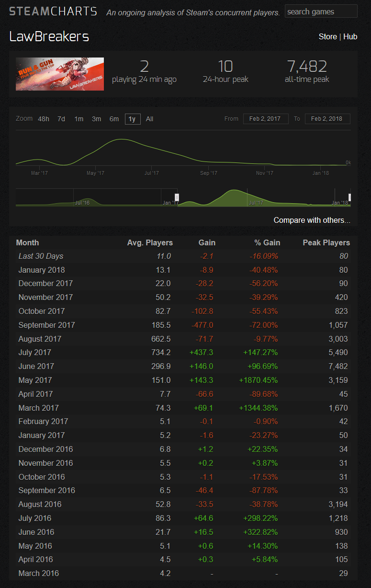Set chart zoom to All

149,119
